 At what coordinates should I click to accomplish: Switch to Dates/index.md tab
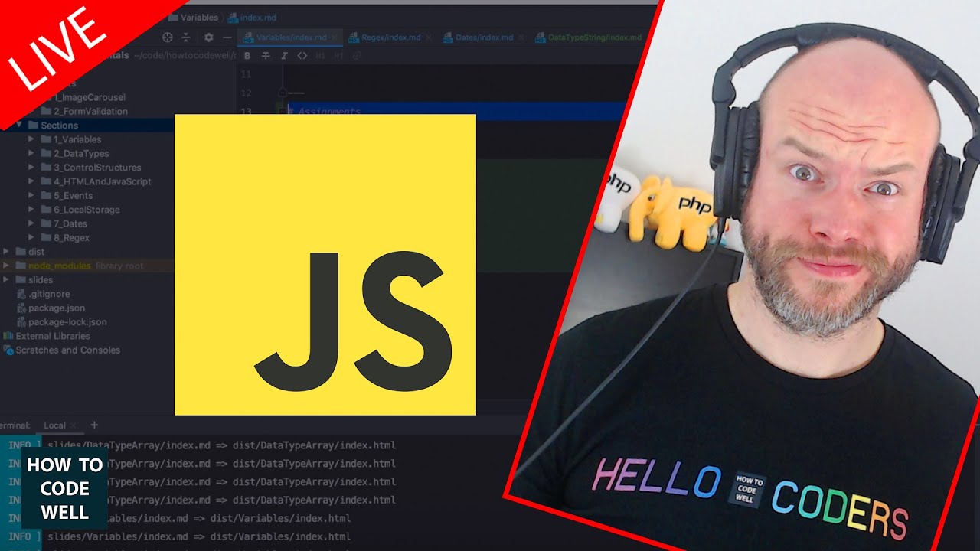coord(484,37)
